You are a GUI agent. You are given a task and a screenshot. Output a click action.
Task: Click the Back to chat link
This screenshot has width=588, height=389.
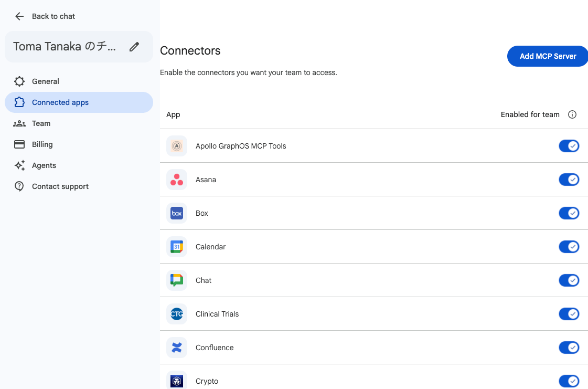coord(54,16)
